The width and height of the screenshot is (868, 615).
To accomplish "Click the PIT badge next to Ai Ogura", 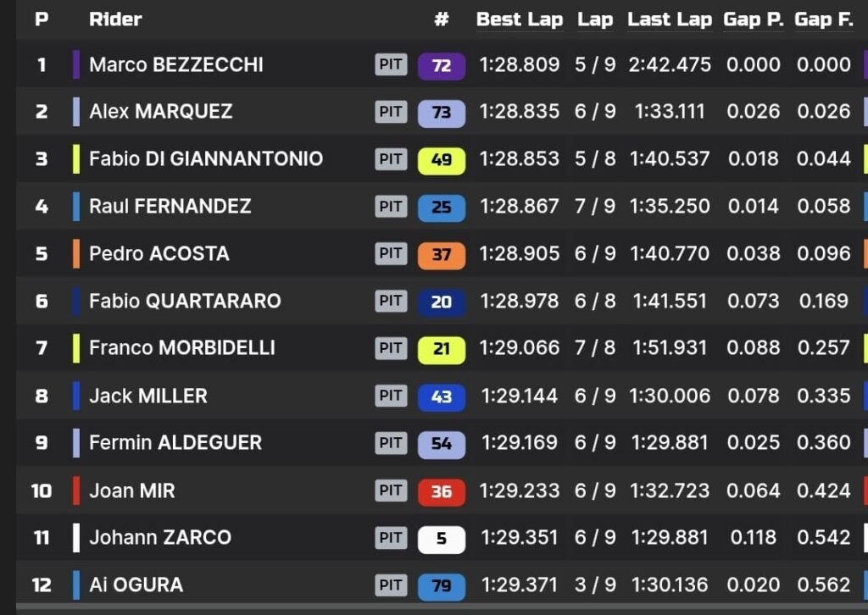I will (x=391, y=585).
